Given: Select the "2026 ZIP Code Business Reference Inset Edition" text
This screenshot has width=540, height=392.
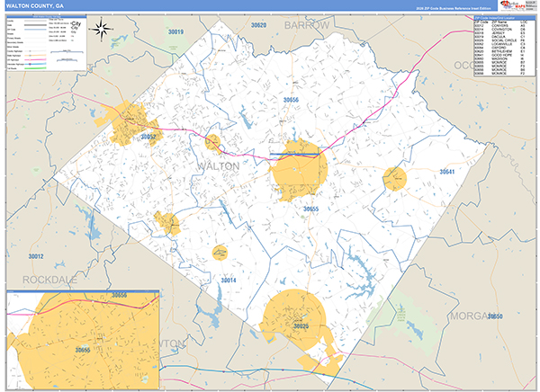Looking at the screenshot, I should (454, 8).
